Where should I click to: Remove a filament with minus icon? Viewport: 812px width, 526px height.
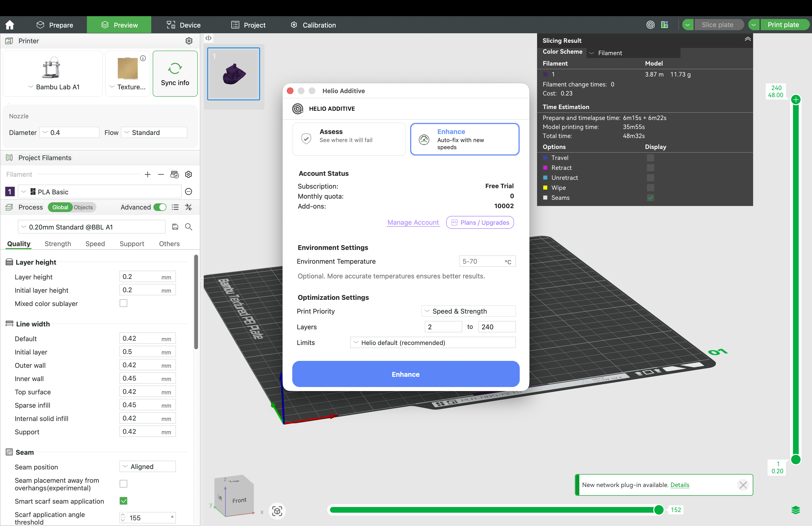point(161,174)
